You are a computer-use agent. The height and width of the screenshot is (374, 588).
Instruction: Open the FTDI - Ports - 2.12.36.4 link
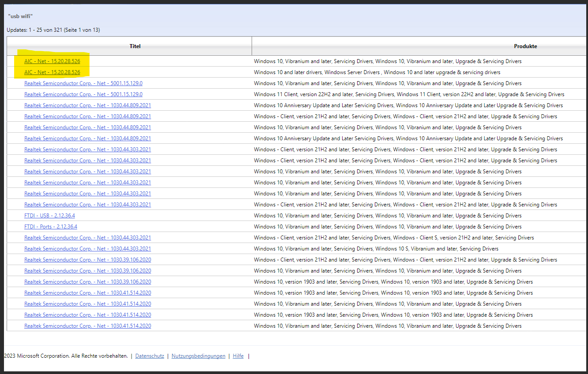point(51,227)
